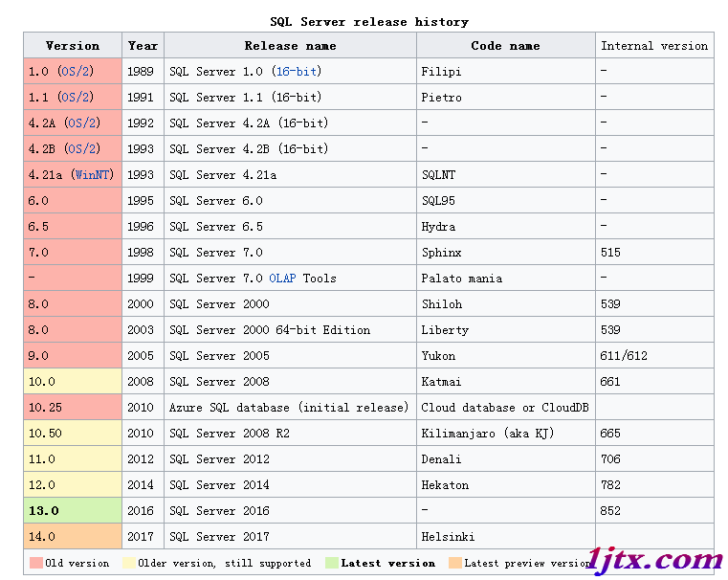Click the year 1999 cell
The image size is (728, 580).
click(x=143, y=279)
